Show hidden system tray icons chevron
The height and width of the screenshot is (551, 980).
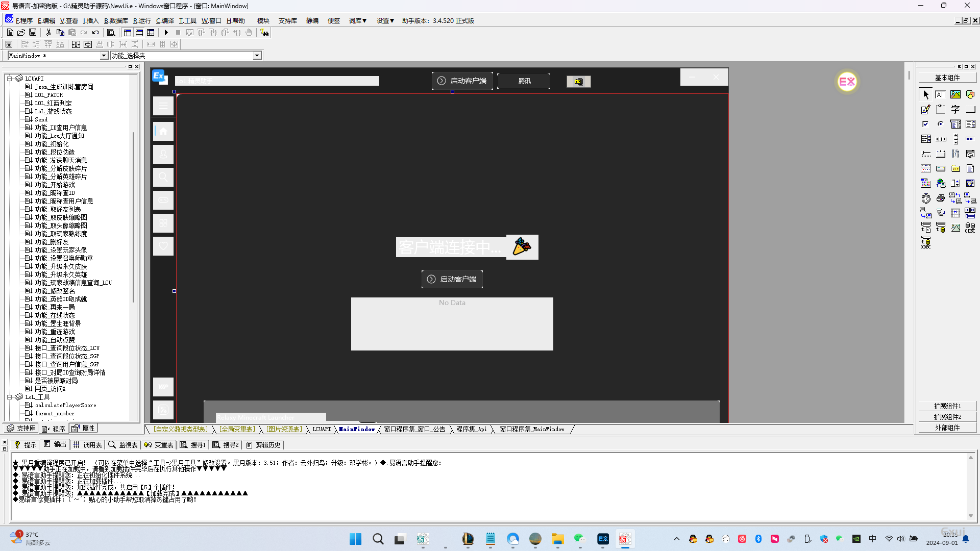pyautogui.click(x=677, y=539)
